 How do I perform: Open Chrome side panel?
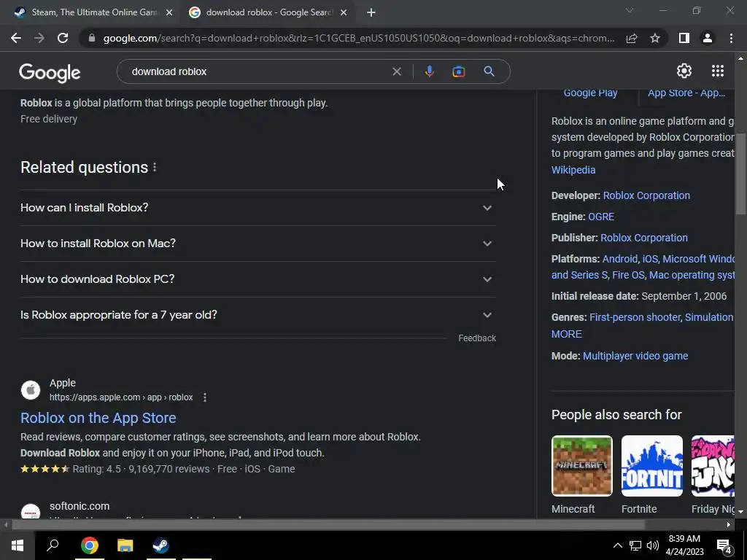tap(684, 38)
